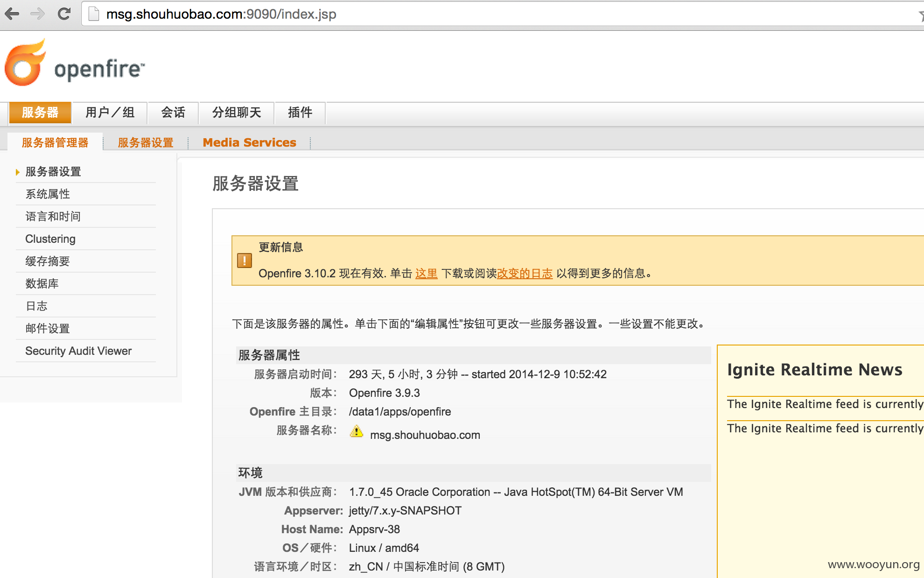Click the zh_CN locale and timezone value

coord(427,567)
